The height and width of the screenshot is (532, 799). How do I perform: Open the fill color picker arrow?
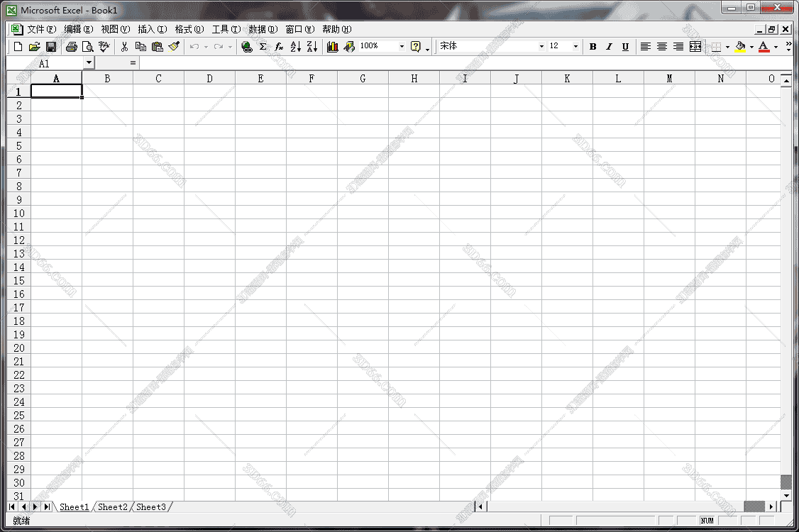[x=751, y=46]
